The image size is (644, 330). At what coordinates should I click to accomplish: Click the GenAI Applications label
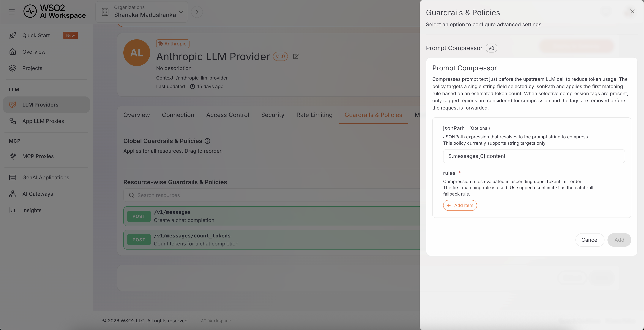coord(46,177)
